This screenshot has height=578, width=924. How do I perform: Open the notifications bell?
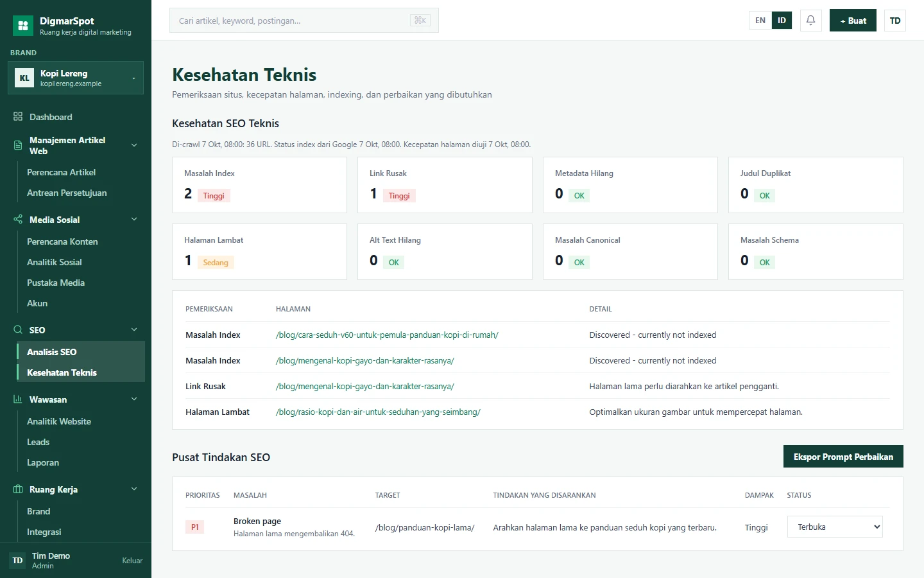tap(810, 21)
